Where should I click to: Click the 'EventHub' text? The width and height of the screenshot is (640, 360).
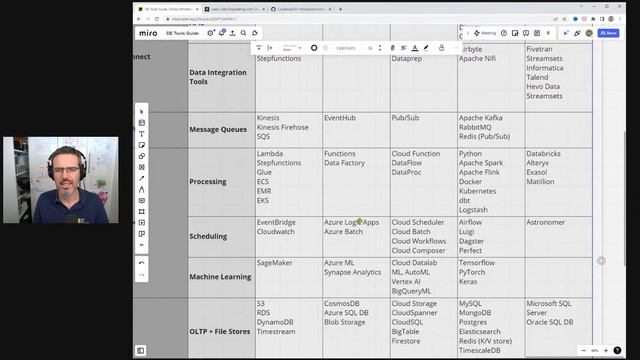(340, 118)
